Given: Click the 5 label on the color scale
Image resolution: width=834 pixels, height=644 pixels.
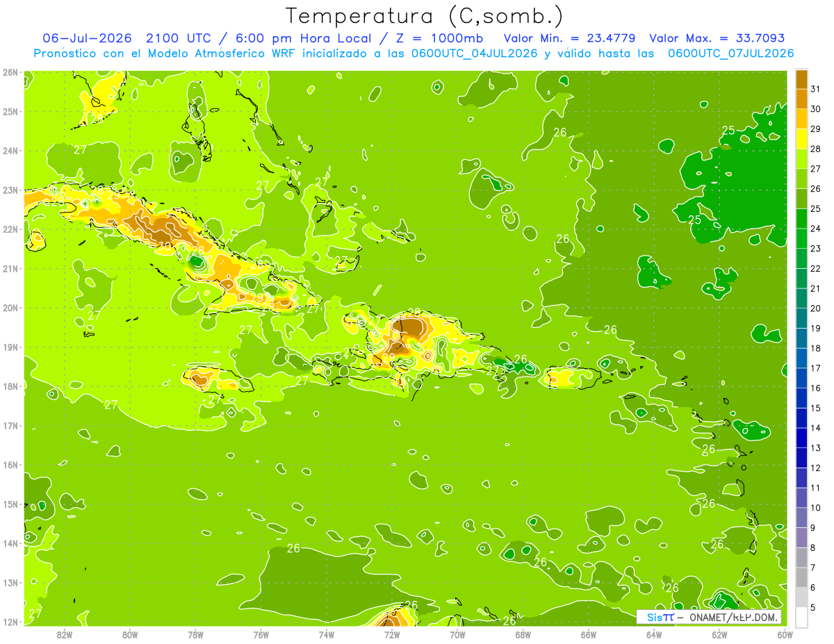Looking at the screenshot, I should pyautogui.click(x=812, y=608).
